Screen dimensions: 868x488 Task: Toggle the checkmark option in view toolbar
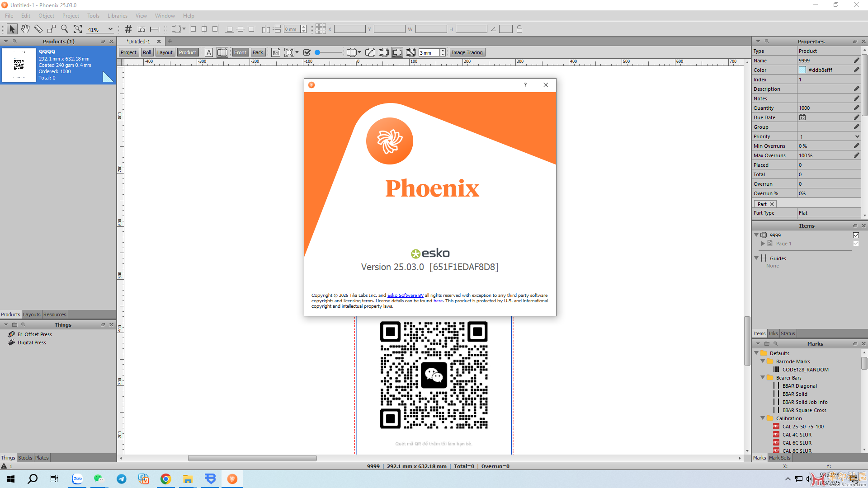click(x=307, y=52)
